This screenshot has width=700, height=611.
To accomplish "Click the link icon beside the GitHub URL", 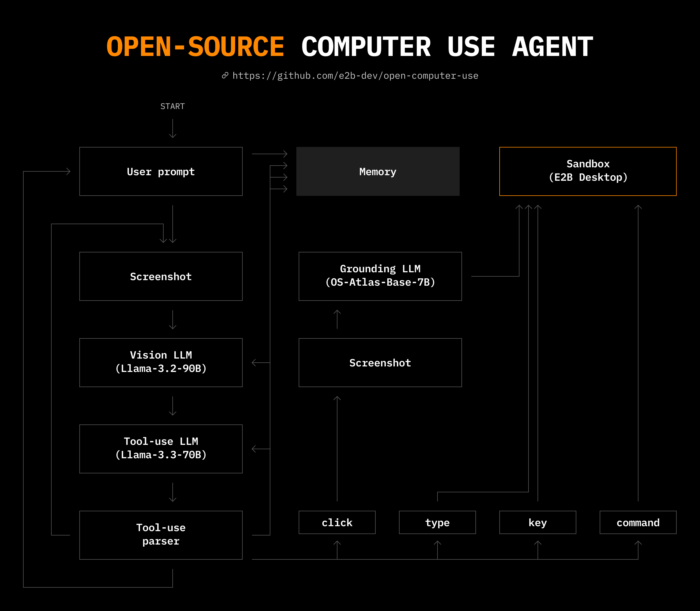I will (x=225, y=75).
